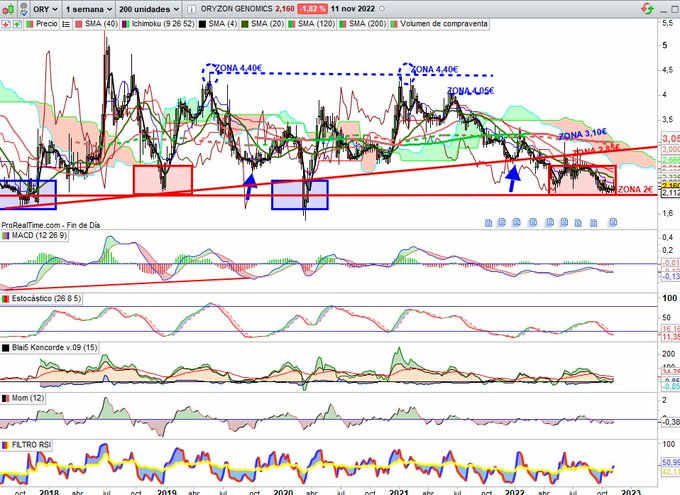Click the 2023 label on time axis
This screenshot has height=495, width=680.
coord(631,492)
